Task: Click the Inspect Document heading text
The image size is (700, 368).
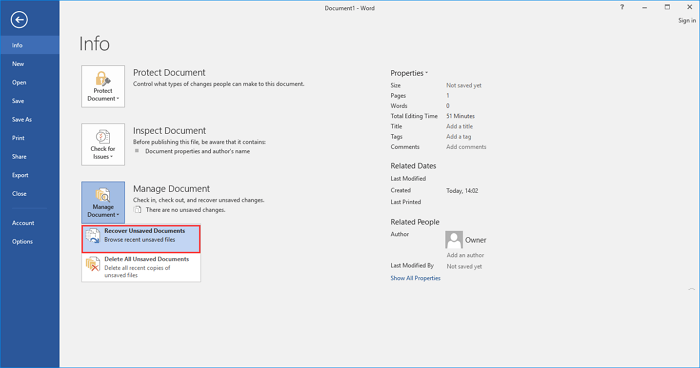Action: (169, 130)
